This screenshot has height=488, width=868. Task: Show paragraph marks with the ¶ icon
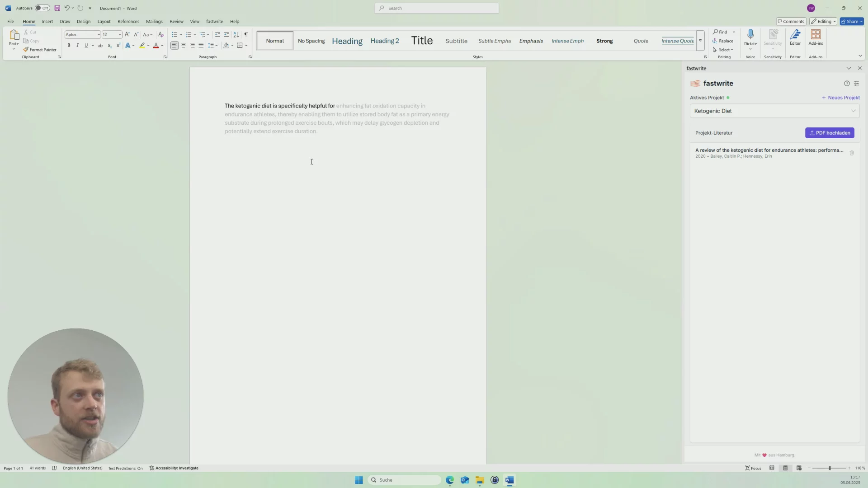tap(246, 34)
